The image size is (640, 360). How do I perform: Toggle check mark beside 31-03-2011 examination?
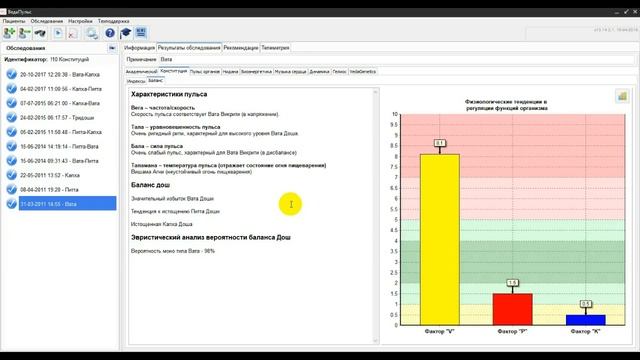11,203
